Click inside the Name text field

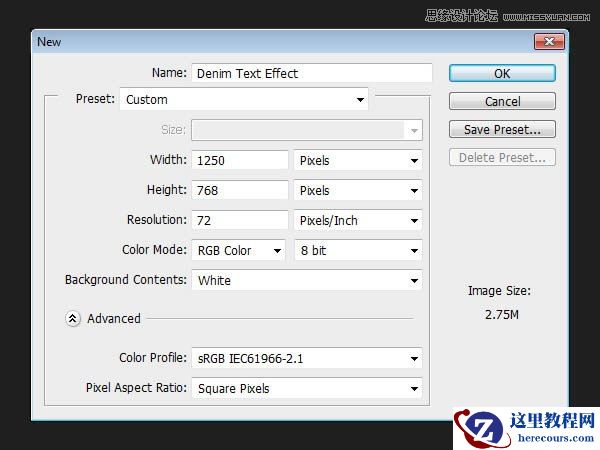click(x=312, y=73)
